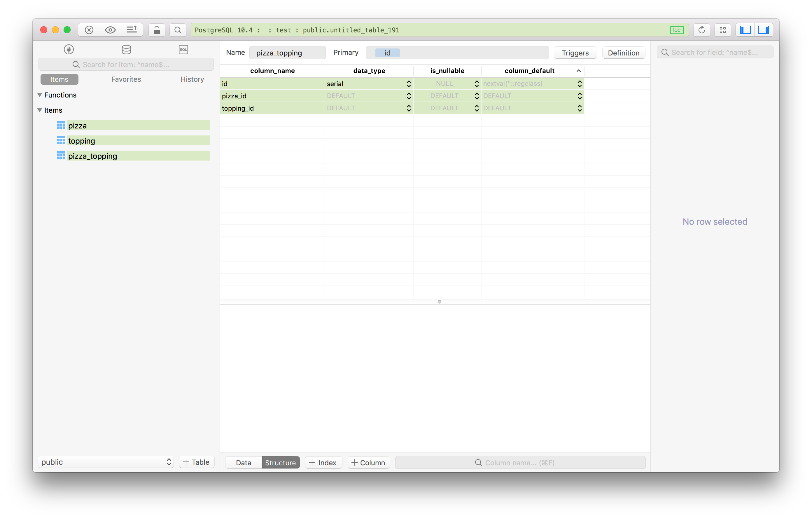Switch to the History tab

click(192, 79)
